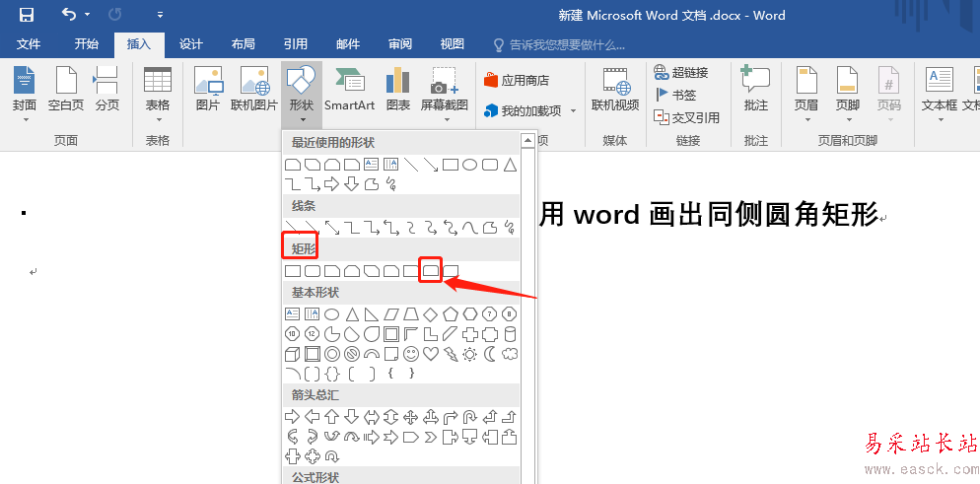Select the oval in 最近使用的形状
This screenshot has width=980, height=484.
point(470,165)
